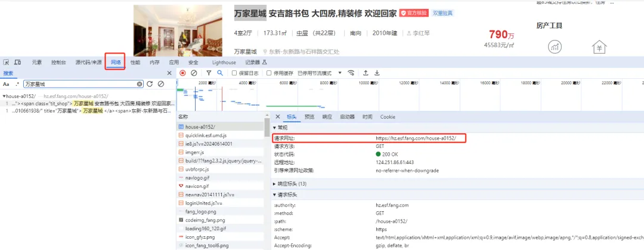Export HAR file download arrow icon
Screen dimensions: 644x250
377,73
